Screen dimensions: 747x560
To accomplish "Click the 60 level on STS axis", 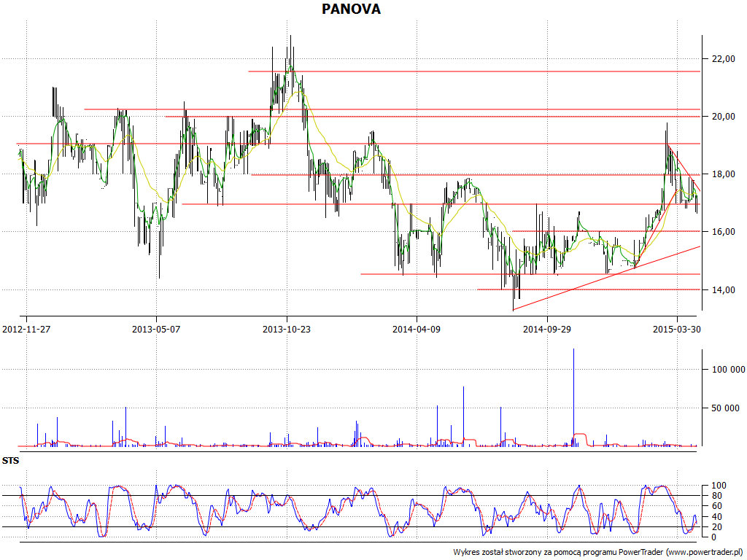I will 716,506.
